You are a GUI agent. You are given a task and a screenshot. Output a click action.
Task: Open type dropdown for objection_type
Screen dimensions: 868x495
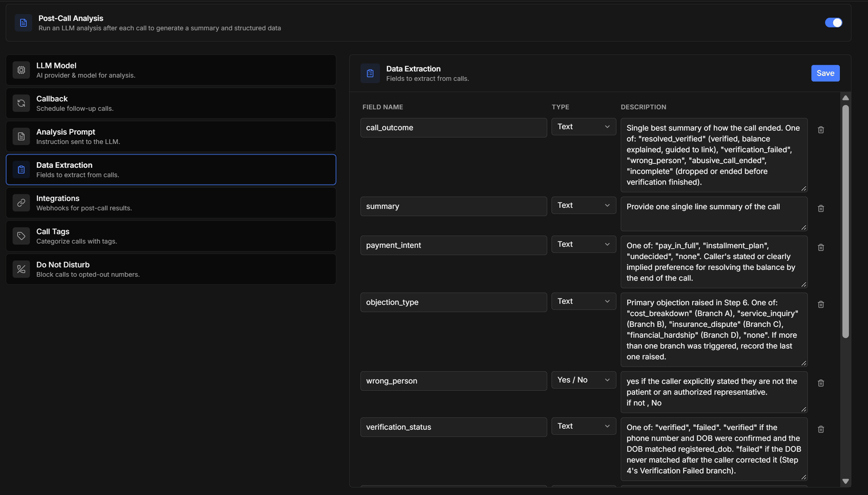(584, 301)
